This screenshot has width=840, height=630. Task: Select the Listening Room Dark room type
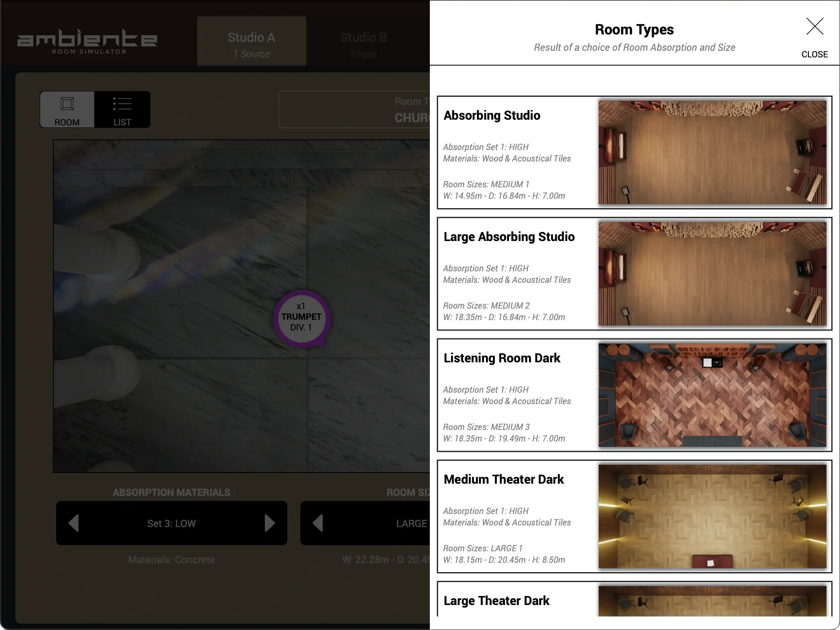click(635, 396)
